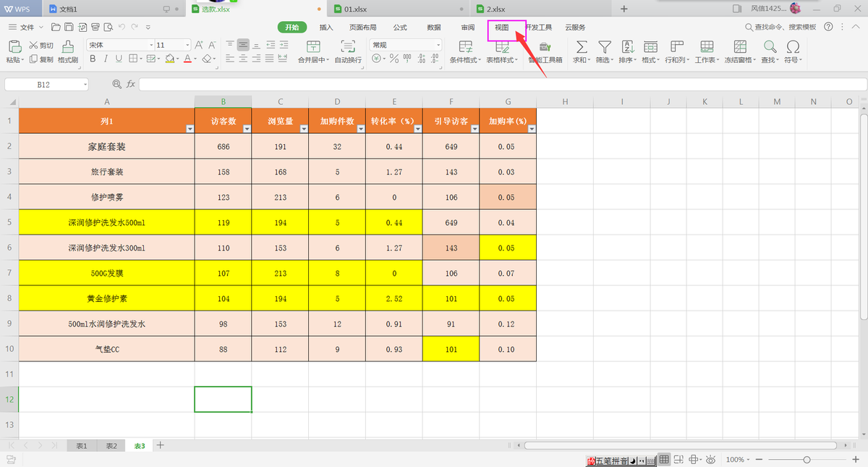868x467 pixels.
Task: Click the Format Painter (格式刷) icon
Action: [67, 46]
